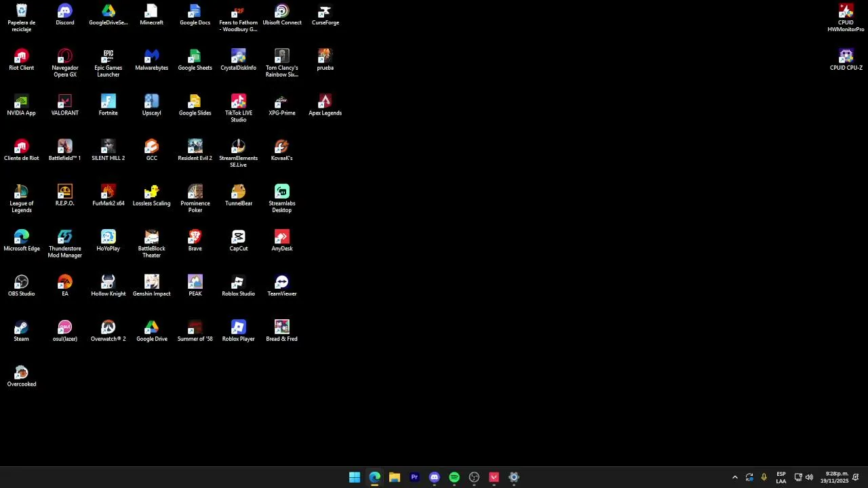
Task: Click the Overwatch 2 shortcut
Action: [x=108, y=331]
